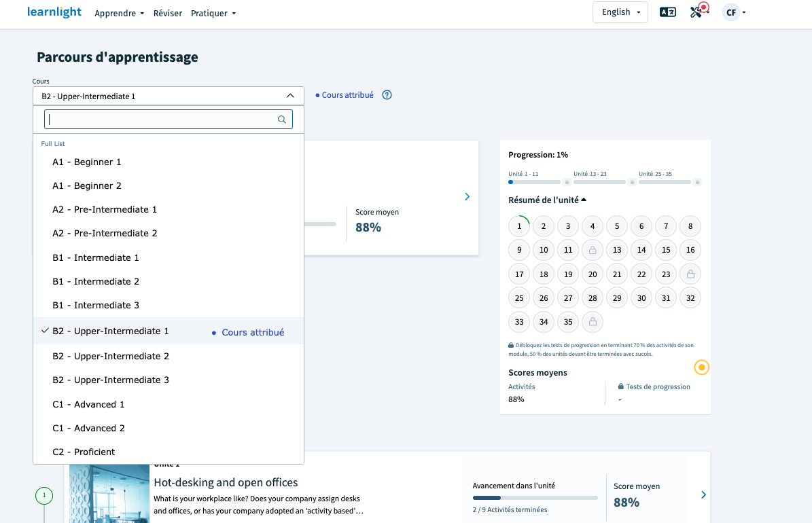Click the help question mark next to Cours attribué

387,95
